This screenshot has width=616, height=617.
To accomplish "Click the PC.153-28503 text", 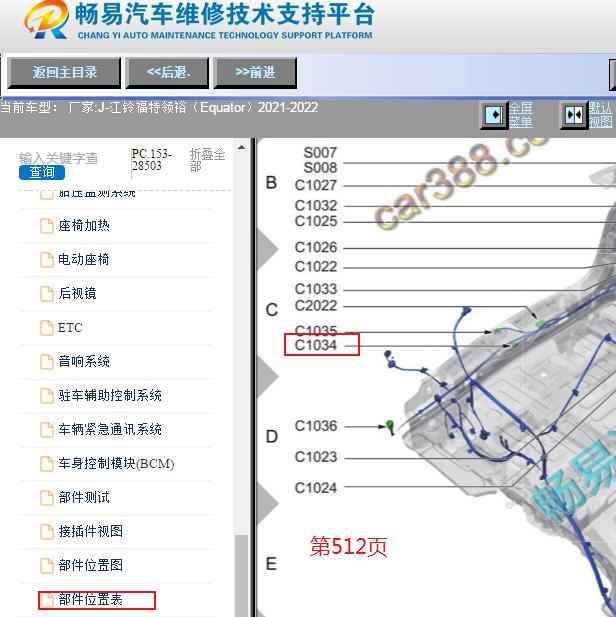I will (152, 159).
